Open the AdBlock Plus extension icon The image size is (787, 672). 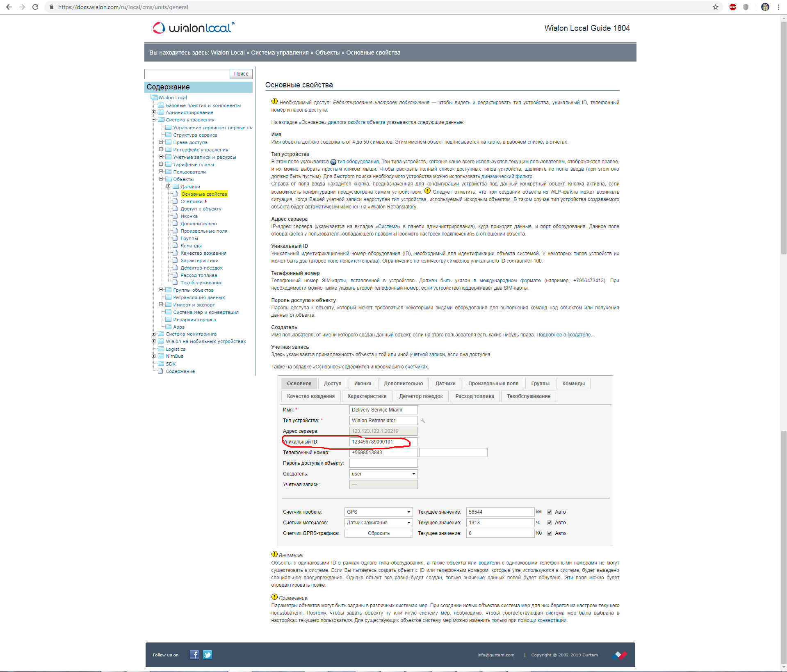click(x=733, y=7)
